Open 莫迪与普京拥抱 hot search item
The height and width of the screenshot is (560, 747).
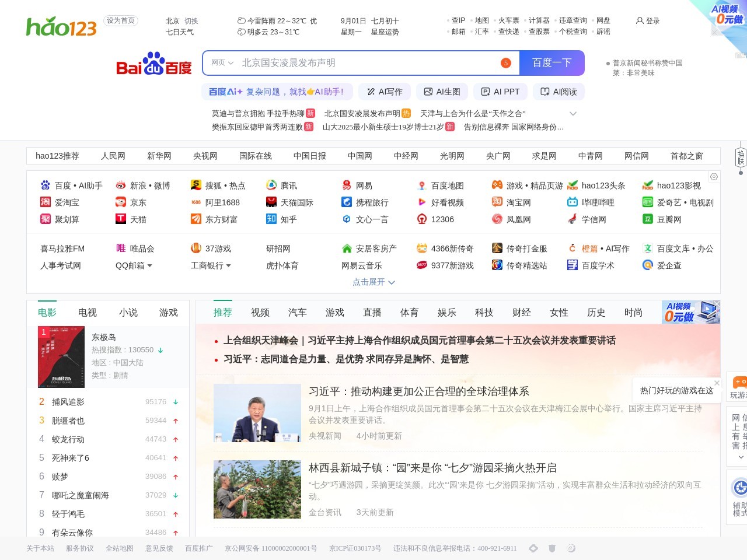pyautogui.click(x=258, y=113)
